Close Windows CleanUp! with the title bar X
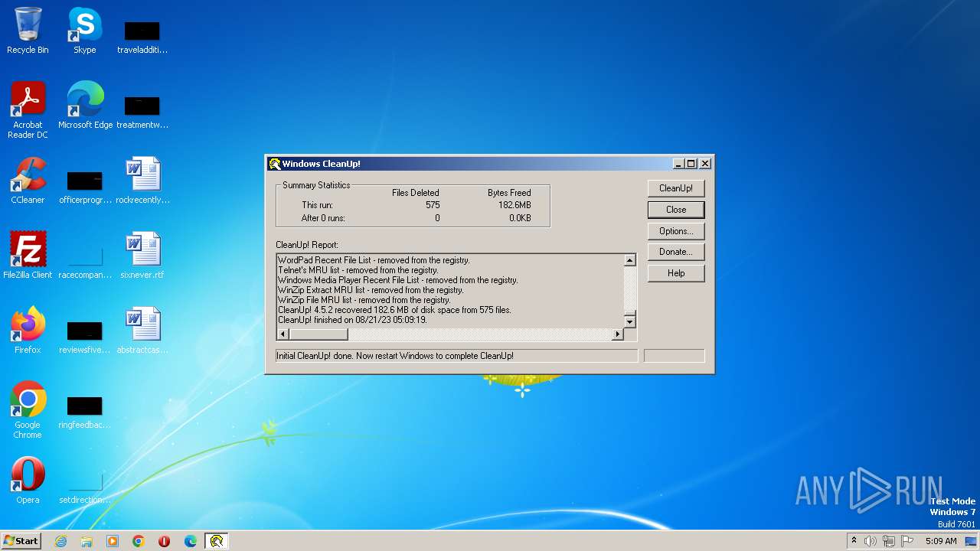Viewport: 980px width, 551px height. click(x=705, y=164)
